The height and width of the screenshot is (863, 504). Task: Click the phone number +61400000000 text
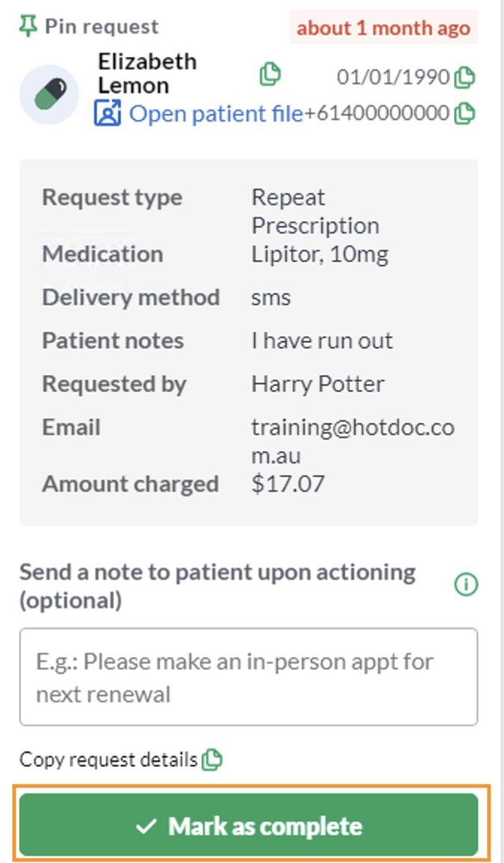[377, 114]
